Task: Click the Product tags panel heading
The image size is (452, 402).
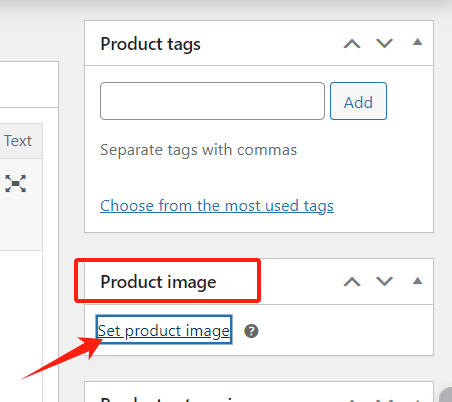Action: 150,44
